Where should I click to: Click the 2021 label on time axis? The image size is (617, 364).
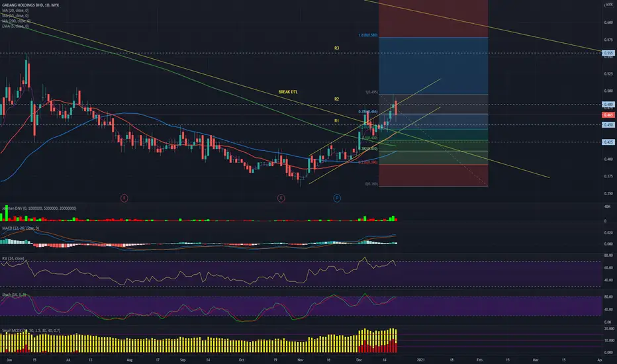point(420,360)
